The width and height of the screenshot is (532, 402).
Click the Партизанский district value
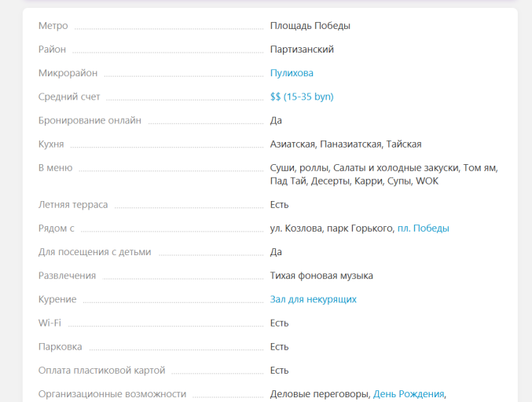pyautogui.click(x=302, y=49)
